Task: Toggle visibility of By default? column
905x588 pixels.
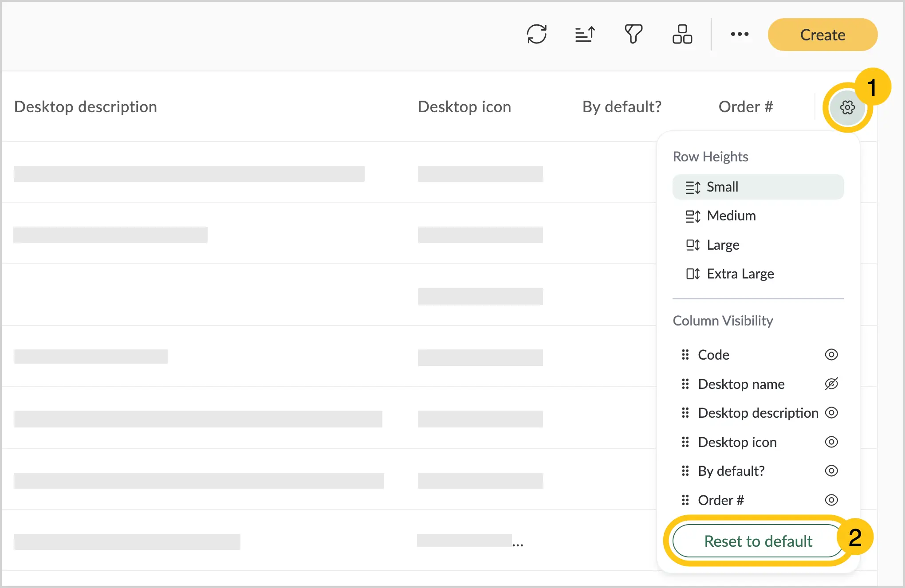Action: (831, 470)
